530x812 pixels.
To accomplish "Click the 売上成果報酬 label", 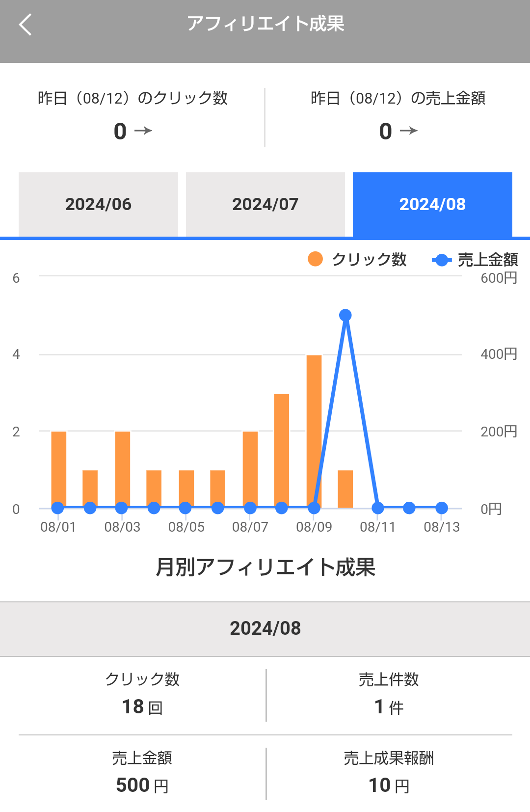I will (x=389, y=758).
